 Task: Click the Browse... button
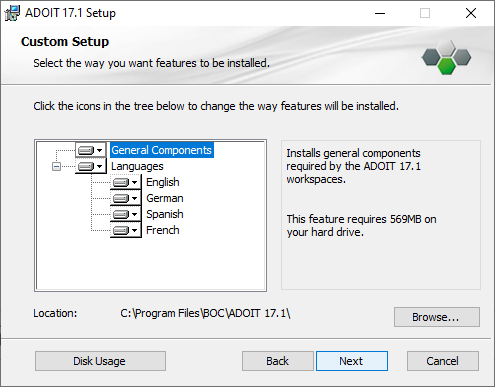pos(437,317)
